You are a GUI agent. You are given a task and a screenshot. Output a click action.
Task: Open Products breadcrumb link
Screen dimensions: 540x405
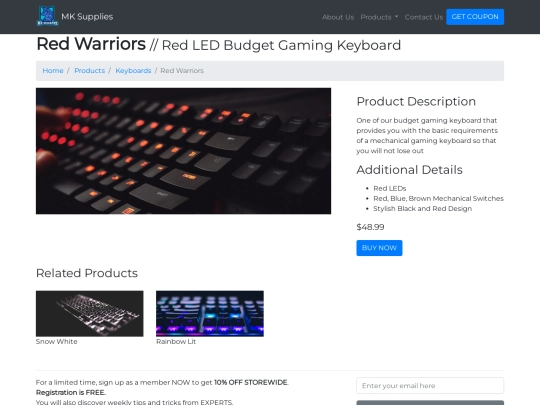coord(90,71)
